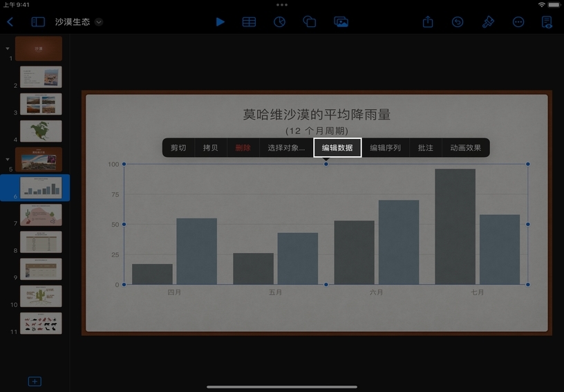Collapse the slide 1 group triangle
The height and width of the screenshot is (392, 564).
(x=8, y=49)
